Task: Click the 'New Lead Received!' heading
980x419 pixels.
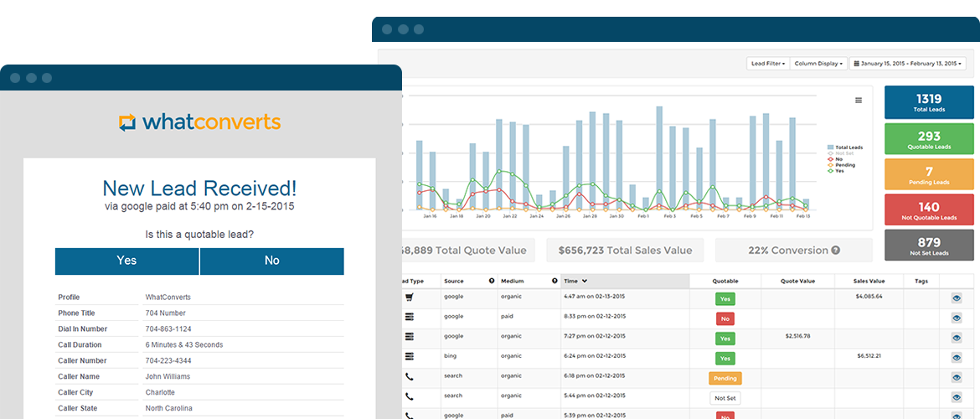Action: point(199,188)
